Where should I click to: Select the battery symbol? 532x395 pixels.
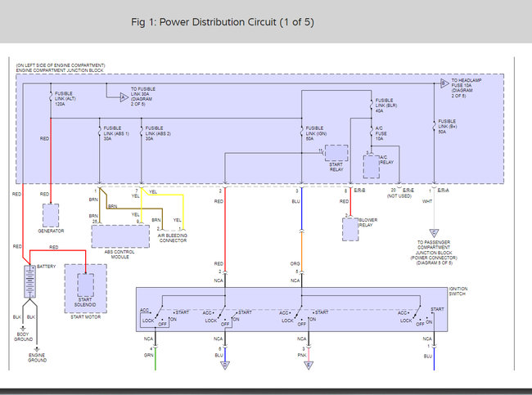[29, 281]
